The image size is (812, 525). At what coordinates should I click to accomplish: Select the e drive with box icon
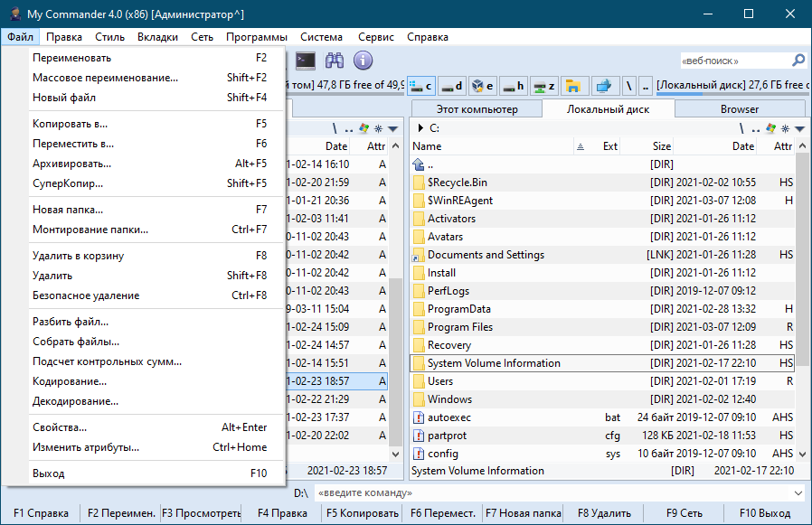[x=482, y=86]
